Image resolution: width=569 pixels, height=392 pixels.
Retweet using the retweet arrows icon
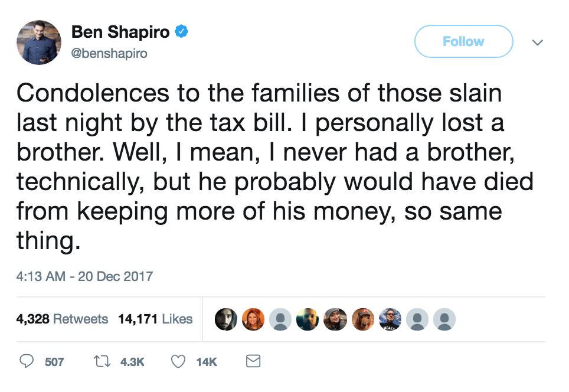pyautogui.click(x=102, y=361)
